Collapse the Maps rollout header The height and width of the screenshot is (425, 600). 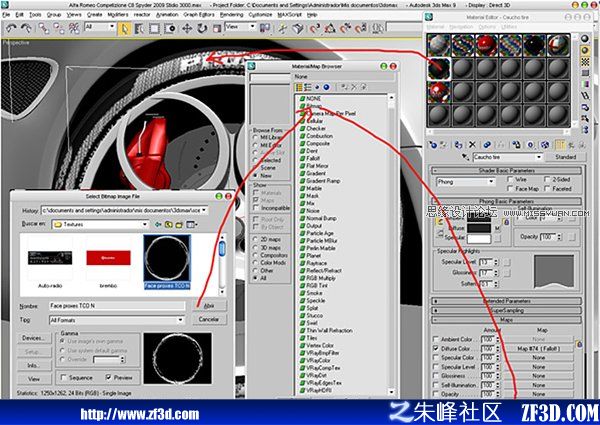pyautogui.click(x=507, y=319)
